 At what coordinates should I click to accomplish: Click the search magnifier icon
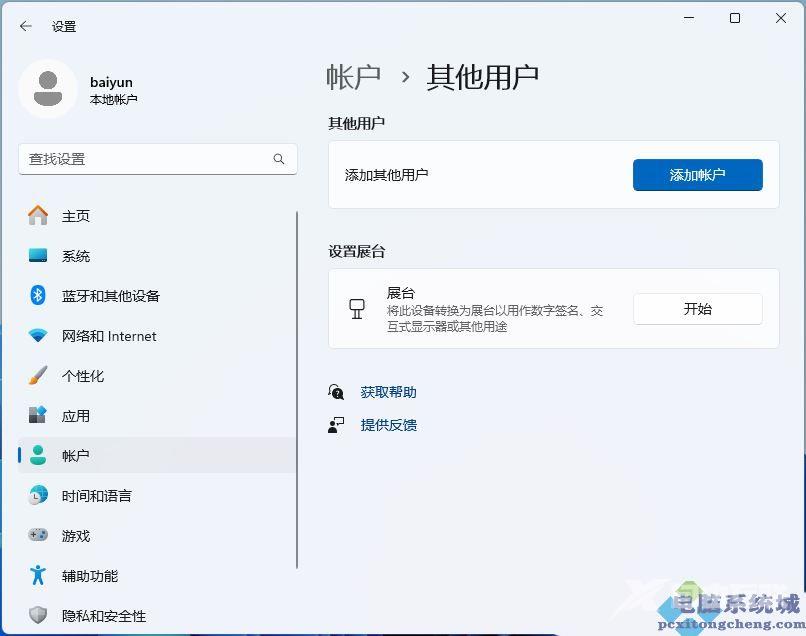click(279, 159)
